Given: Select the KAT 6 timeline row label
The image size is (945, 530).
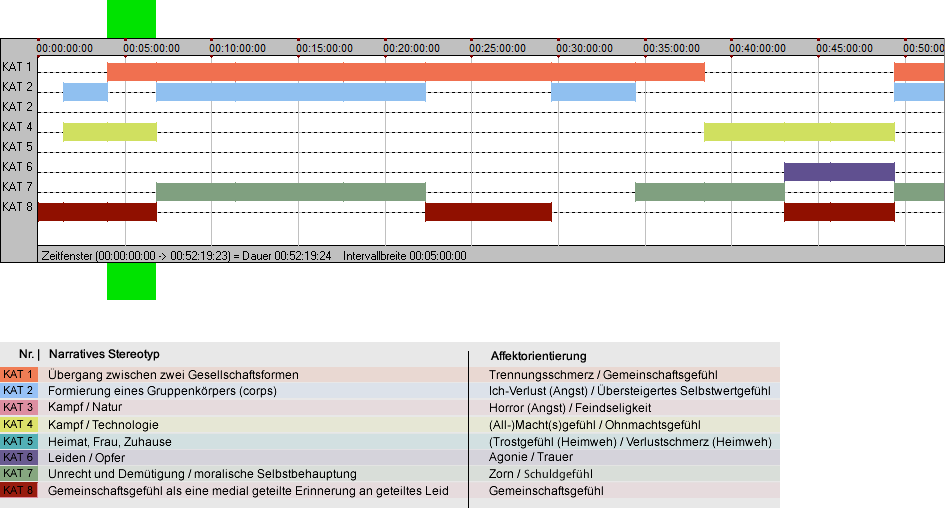Looking at the screenshot, I should (17, 166).
